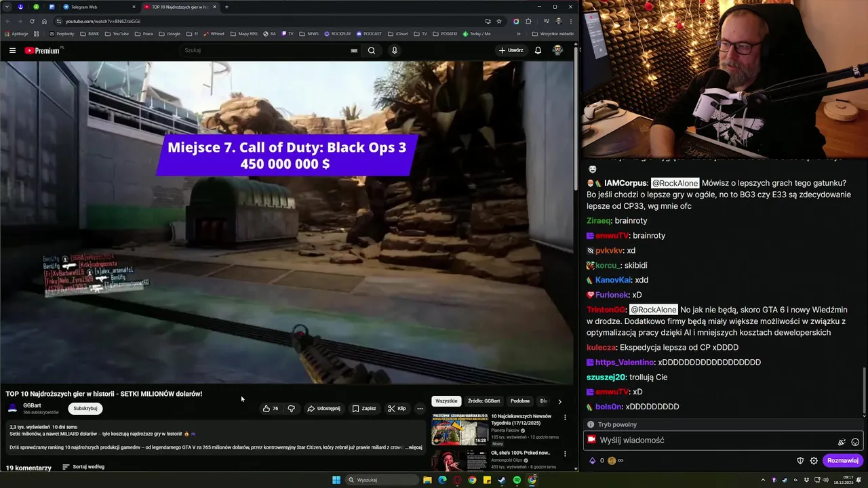Click the Windows taskbar Wyszukaj search box
Image resolution: width=868 pixels, height=488 pixels.
point(381,480)
